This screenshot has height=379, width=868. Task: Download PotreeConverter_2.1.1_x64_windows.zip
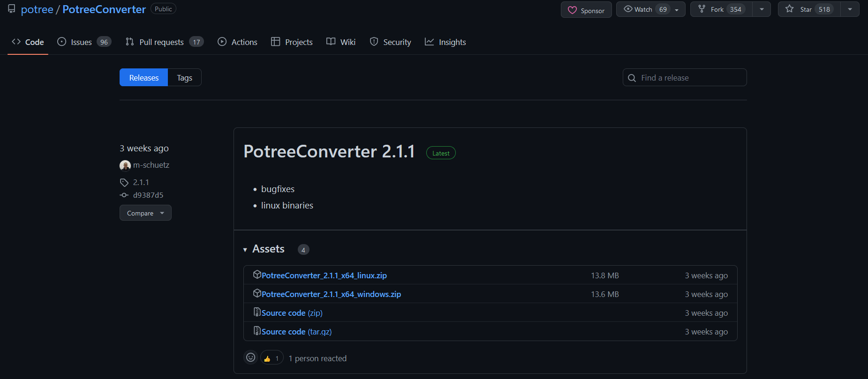[331, 294]
